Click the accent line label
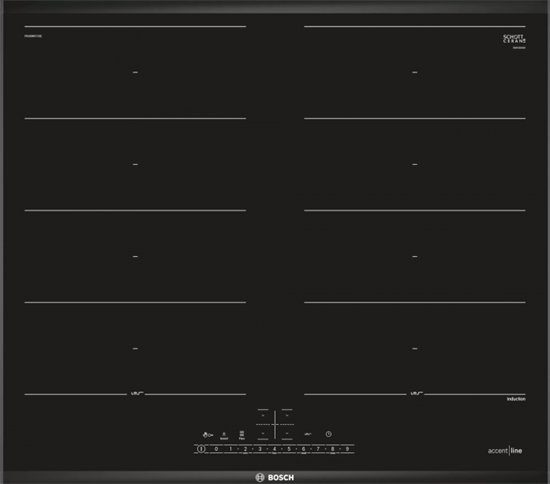Screen dimensions: 550x484 pos(505,451)
